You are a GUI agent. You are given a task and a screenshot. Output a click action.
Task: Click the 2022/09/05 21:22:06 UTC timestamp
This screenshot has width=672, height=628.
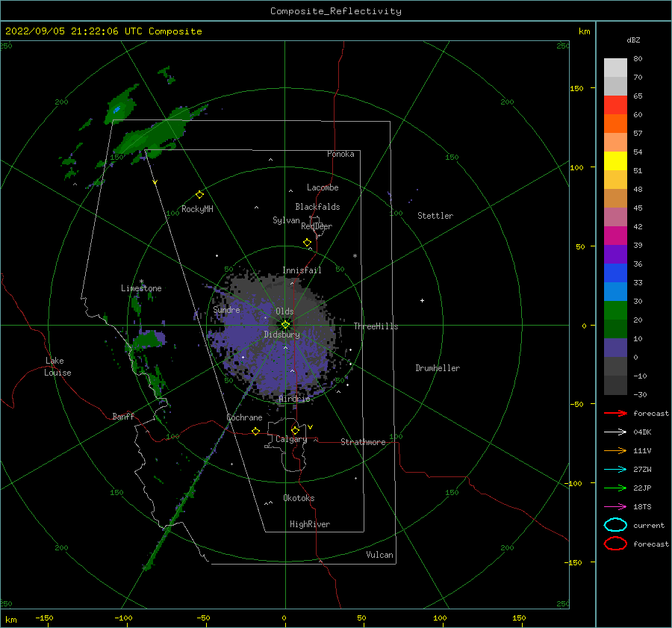pyautogui.click(x=74, y=31)
